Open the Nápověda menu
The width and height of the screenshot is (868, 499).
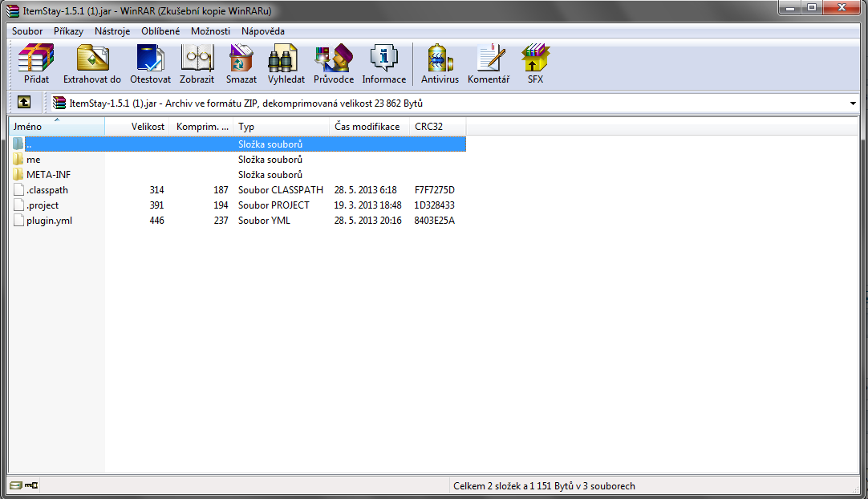263,31
